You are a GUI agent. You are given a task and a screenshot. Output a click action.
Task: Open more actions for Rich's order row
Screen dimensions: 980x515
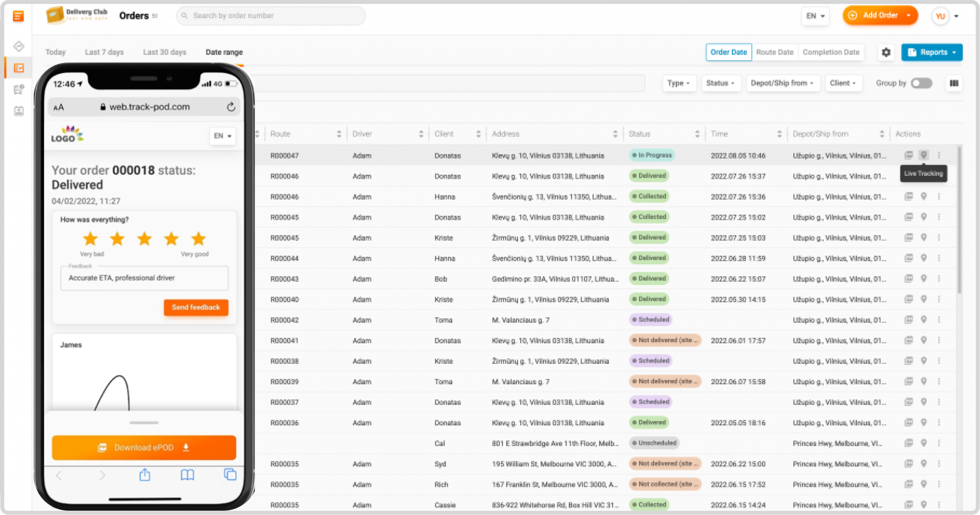coord(939,484)
